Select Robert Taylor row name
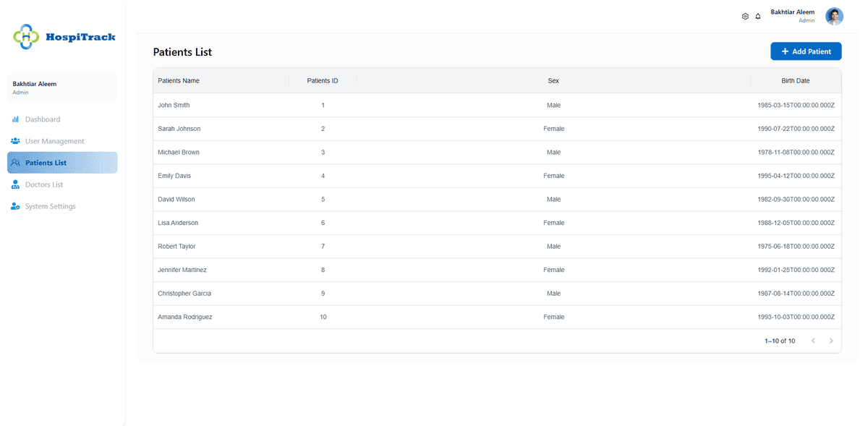Viewport: 868px width, 426px height. click(x=176, y=246)
